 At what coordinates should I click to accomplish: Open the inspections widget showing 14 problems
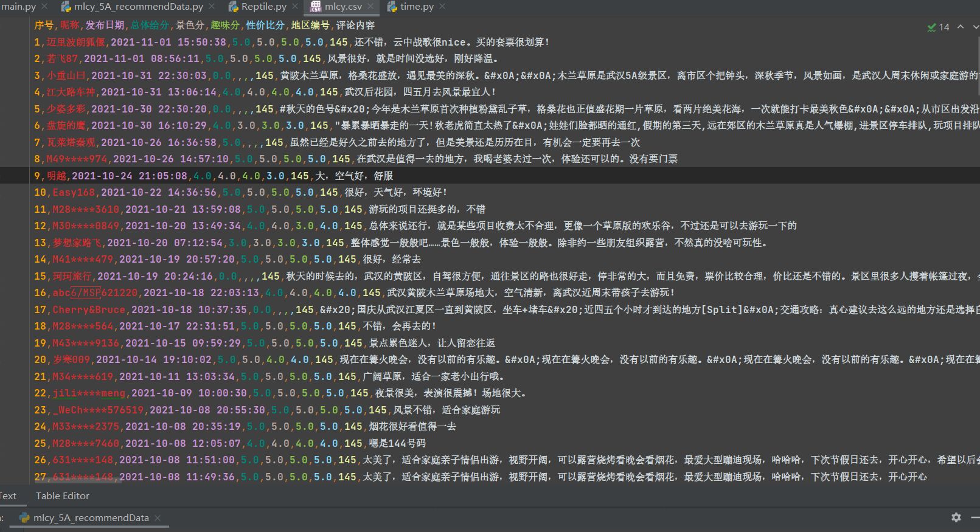[x=939, y=27]
